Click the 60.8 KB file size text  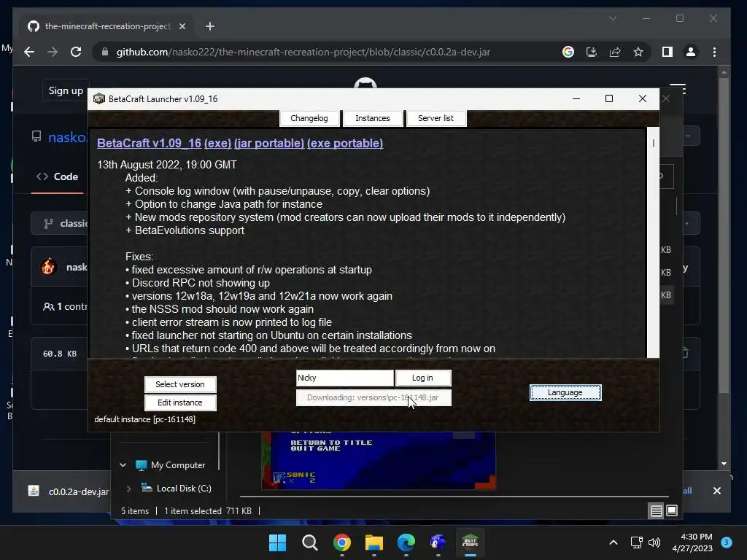(60, 354)
